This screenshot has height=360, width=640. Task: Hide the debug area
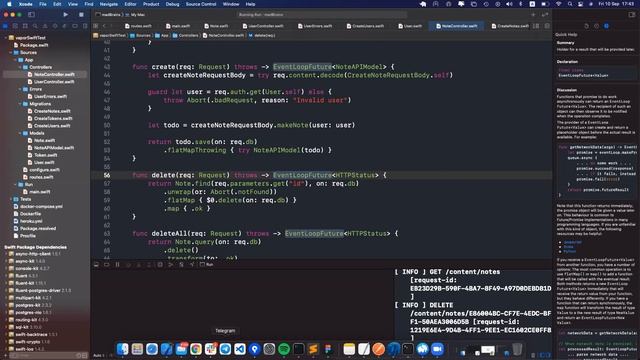click(x=96, y=264)
